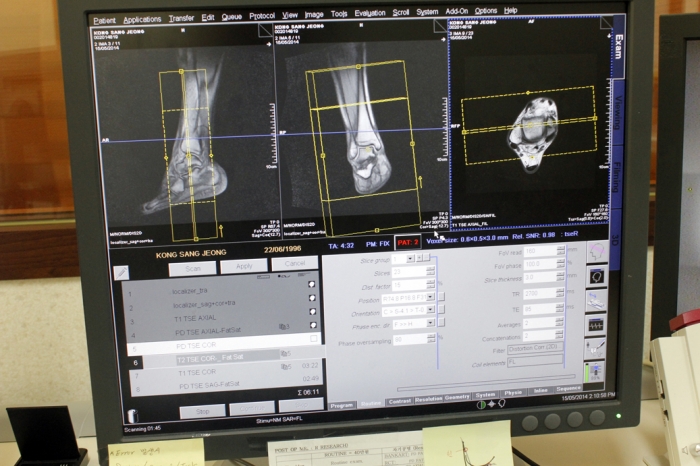The height and width of the screenshot is (466, 700).
Task: Open the head patient registration icon
Action: [596, 253]
